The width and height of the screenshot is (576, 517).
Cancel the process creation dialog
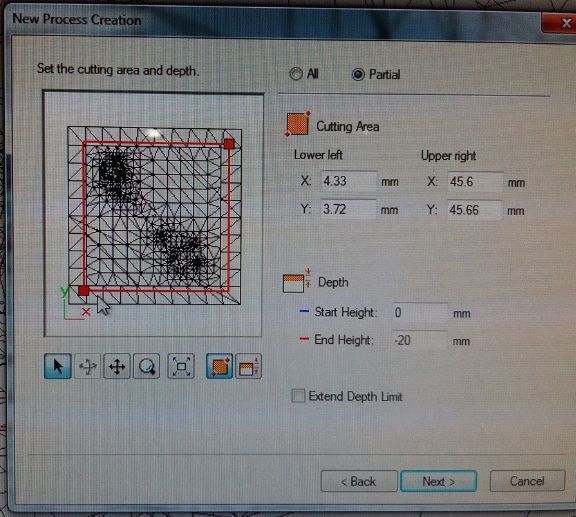527,481
